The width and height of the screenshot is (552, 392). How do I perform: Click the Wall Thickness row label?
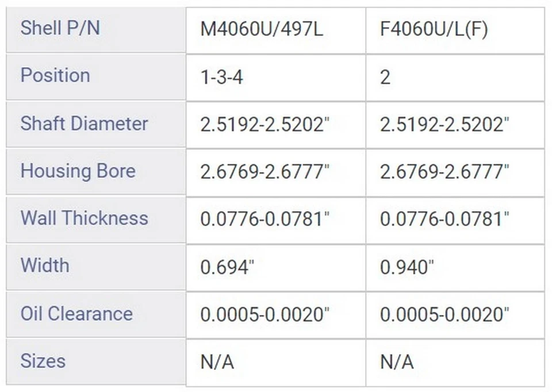84,218
